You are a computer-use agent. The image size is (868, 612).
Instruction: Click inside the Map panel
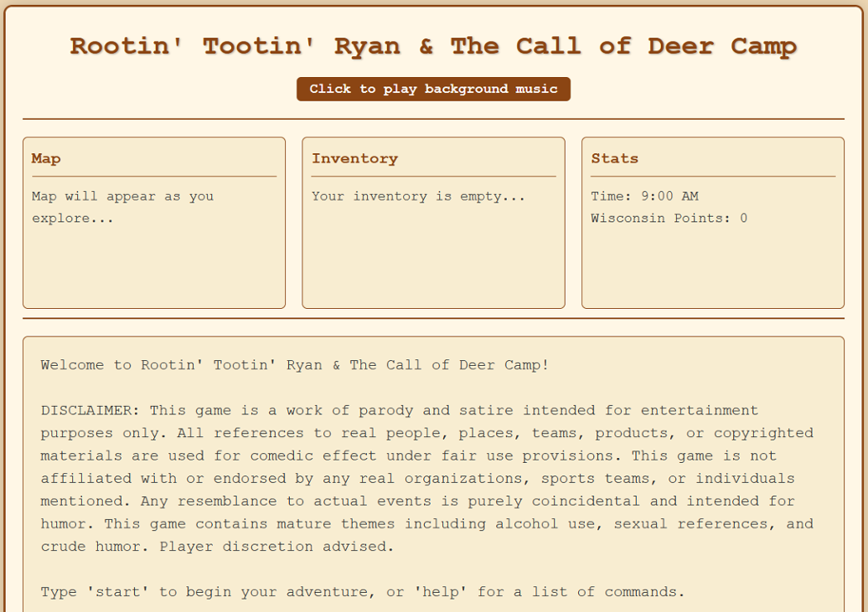(153, 268)
